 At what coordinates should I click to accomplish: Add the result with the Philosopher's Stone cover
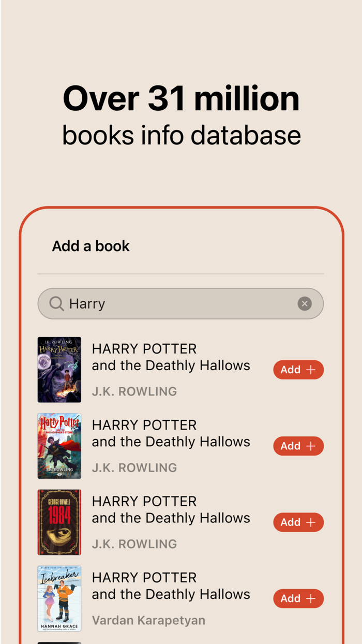(298, 446)
